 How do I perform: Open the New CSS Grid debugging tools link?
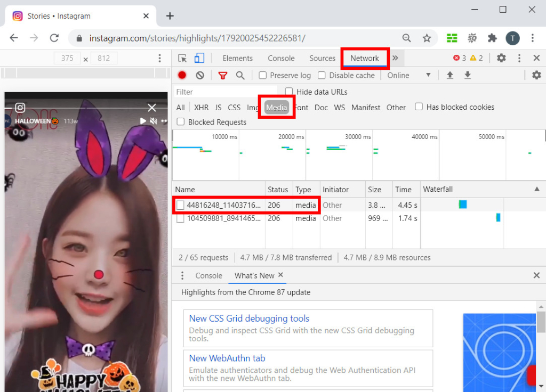click(x=249, y=318)
